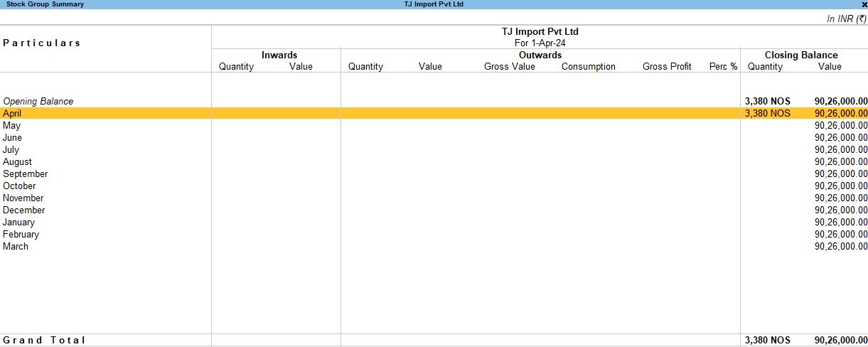Open the October month entry
The width and height of the screenshot is (868, 347).
click(x=434, y=186)
